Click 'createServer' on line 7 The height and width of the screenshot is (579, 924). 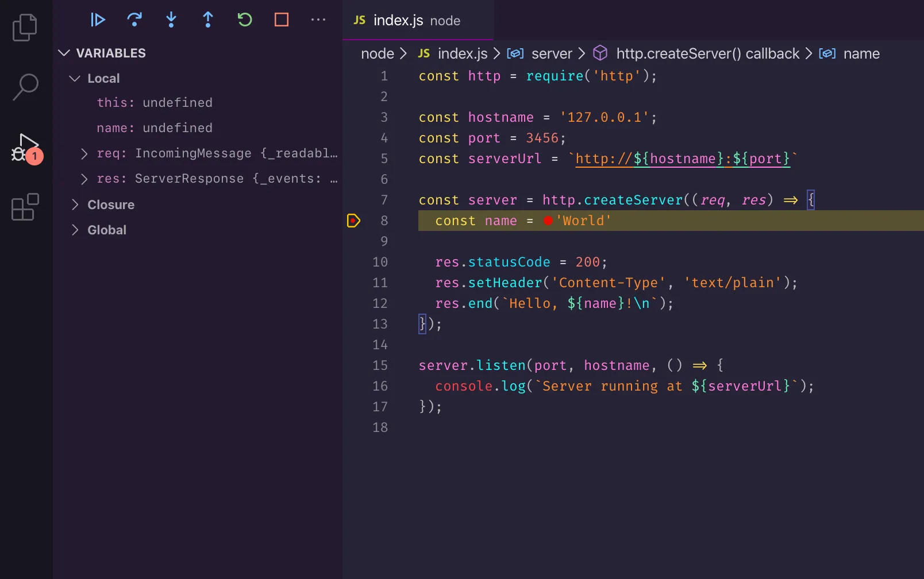633,200
